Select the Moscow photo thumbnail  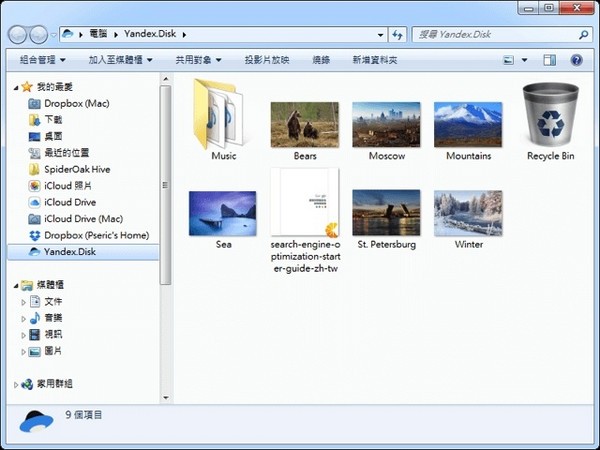click(x=386, y=124)
